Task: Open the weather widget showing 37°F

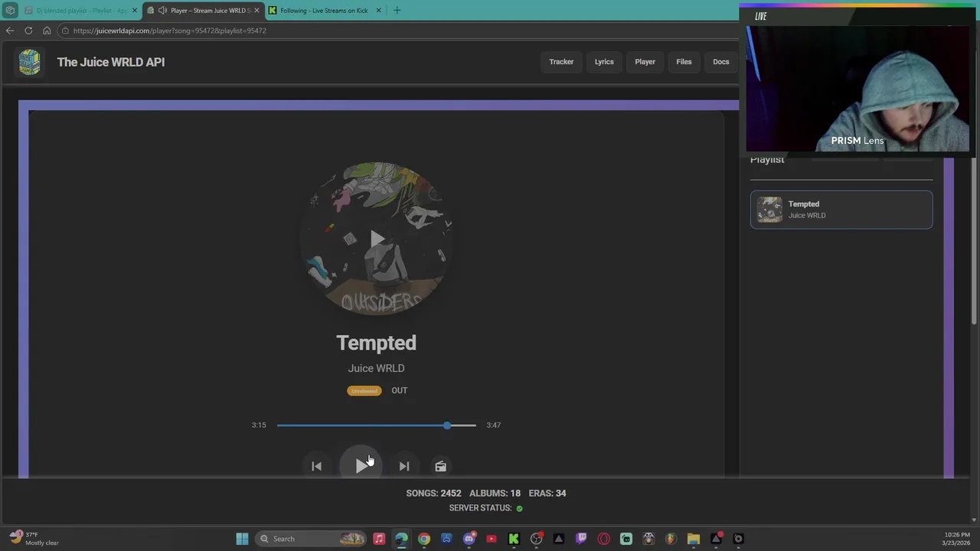Action: (x=34, y=539)
